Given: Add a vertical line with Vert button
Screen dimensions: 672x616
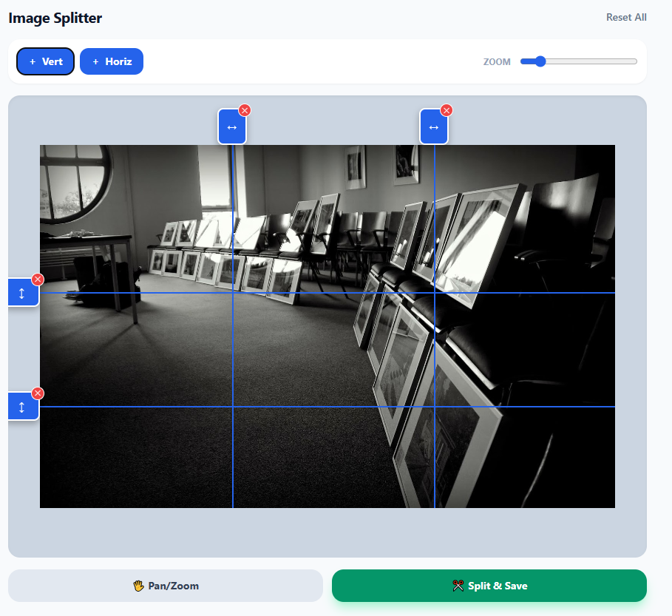Looking at the screenshot, I should pos(46,61).
